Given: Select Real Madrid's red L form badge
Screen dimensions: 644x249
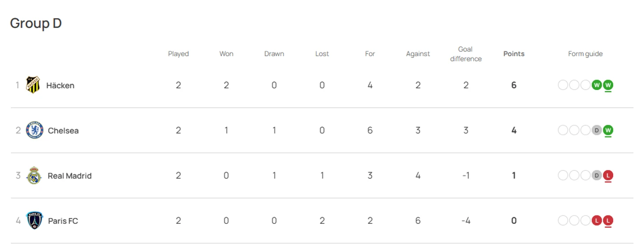Looking at the screenshot, I should [608, 175].
